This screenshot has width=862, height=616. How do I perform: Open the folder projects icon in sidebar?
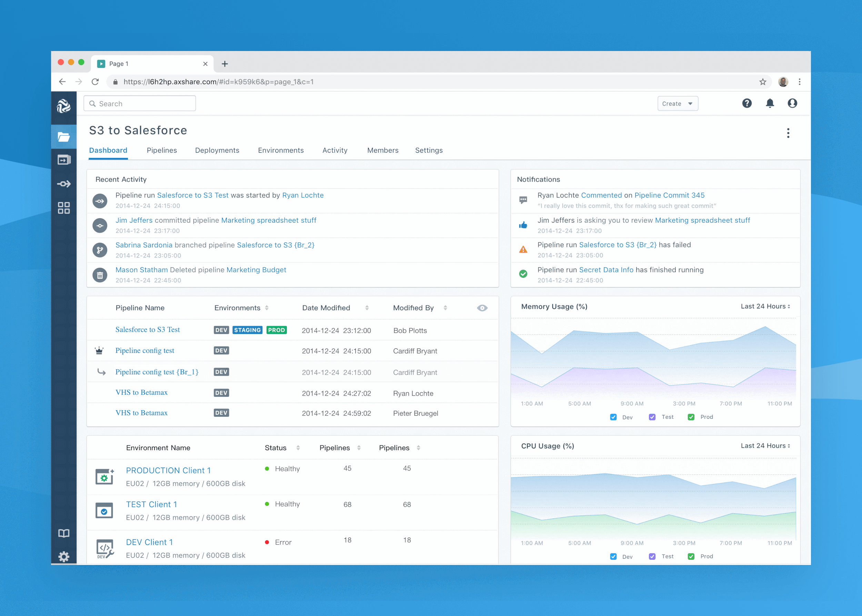pos(63,137)
